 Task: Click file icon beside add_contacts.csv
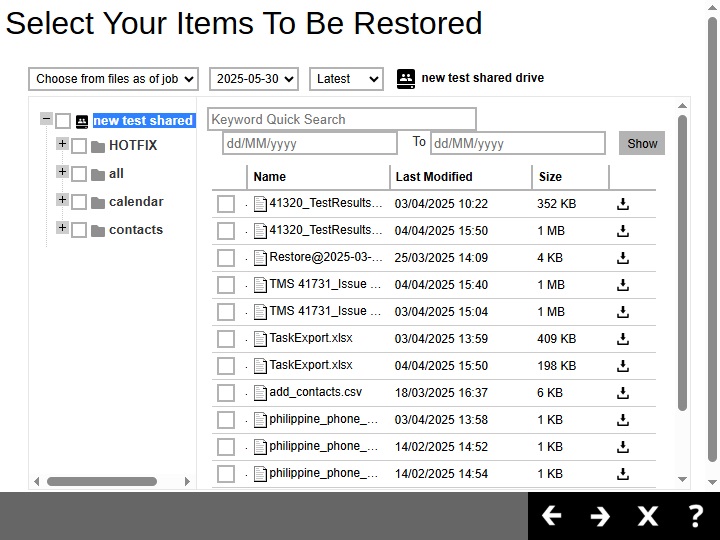[x=260, y=393]
